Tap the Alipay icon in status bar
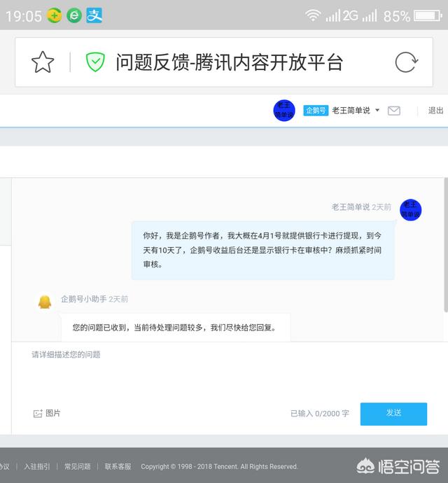 (94, 15)
